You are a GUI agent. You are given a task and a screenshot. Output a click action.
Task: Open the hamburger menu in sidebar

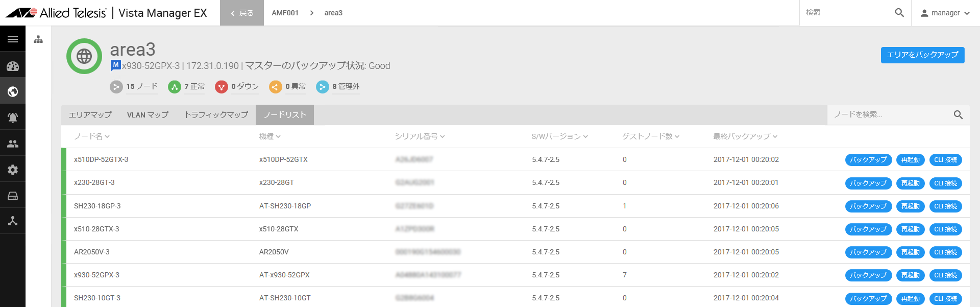13,39
